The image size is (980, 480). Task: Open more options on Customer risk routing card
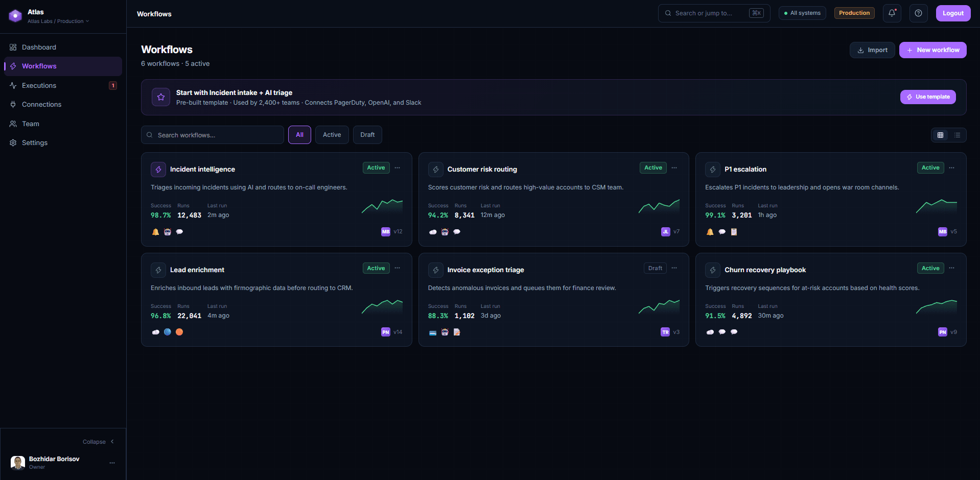pyautogui.click(x=674, y=168)
